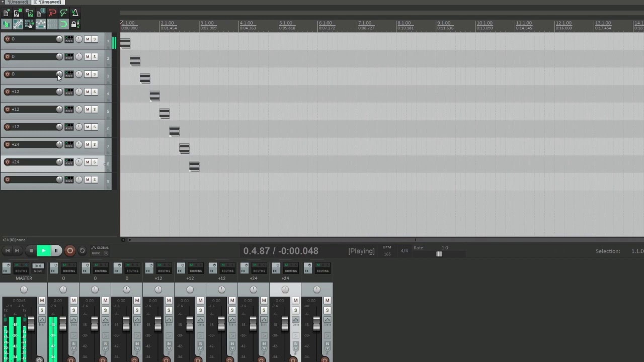Solo track 8 in track panel

[x=94, y=162]
